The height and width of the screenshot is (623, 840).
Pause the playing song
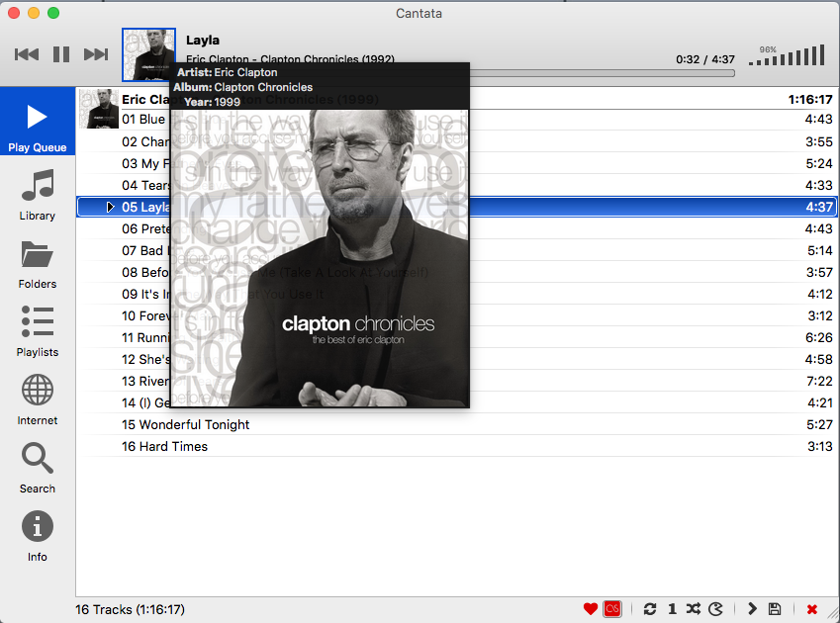(61, 54)
